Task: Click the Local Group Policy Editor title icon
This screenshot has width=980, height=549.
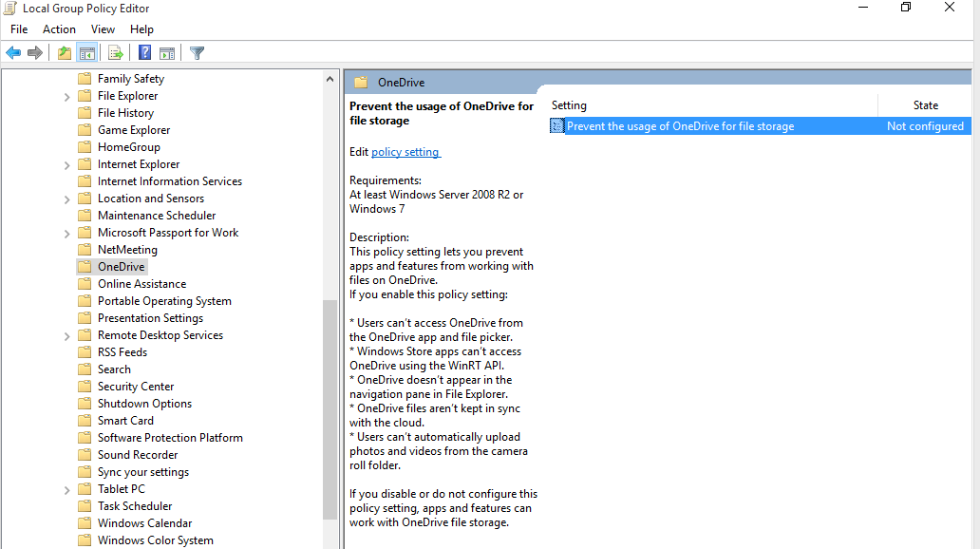Action: click(10, 9)
